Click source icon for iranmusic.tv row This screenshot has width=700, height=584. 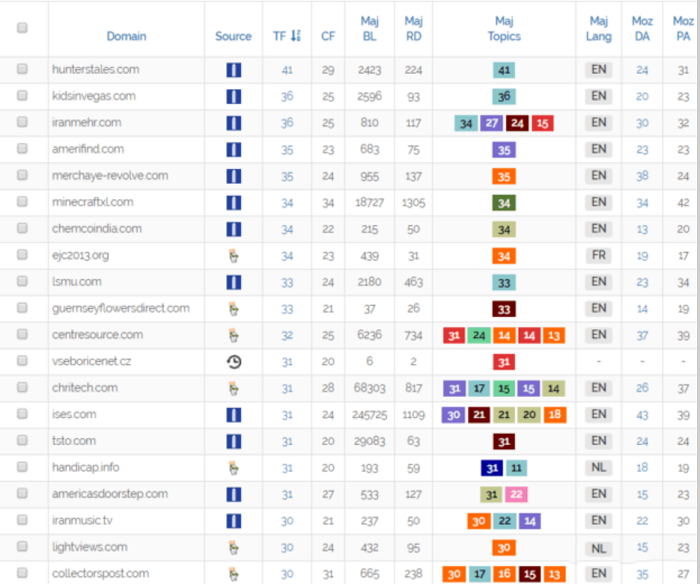[x=233, y=521]
